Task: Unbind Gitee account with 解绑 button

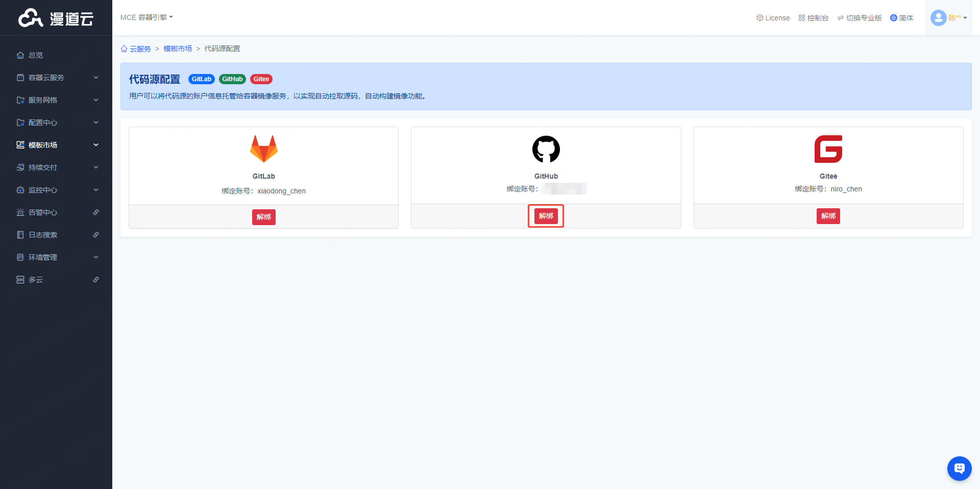Action: [828, 216]
